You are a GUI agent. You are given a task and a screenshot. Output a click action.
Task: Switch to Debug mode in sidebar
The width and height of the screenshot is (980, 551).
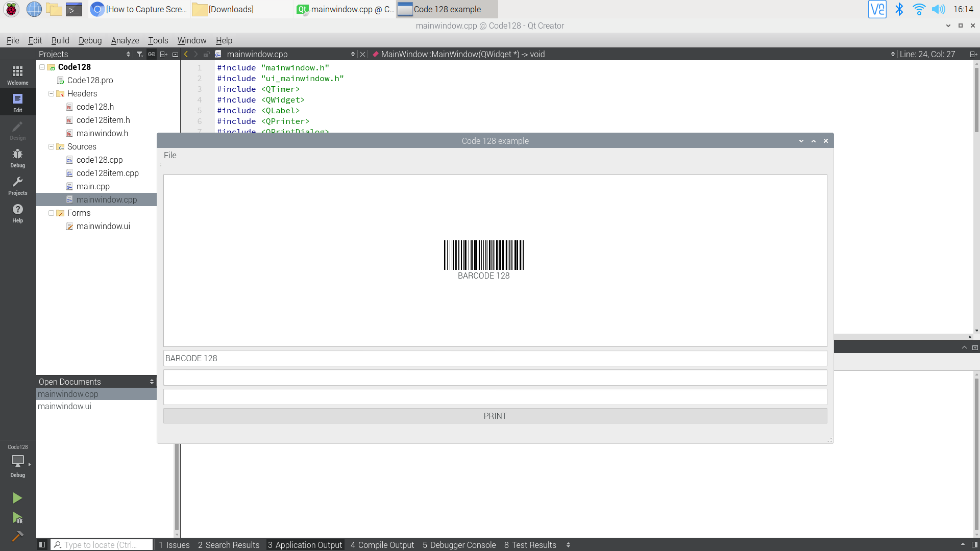(17, 158)
